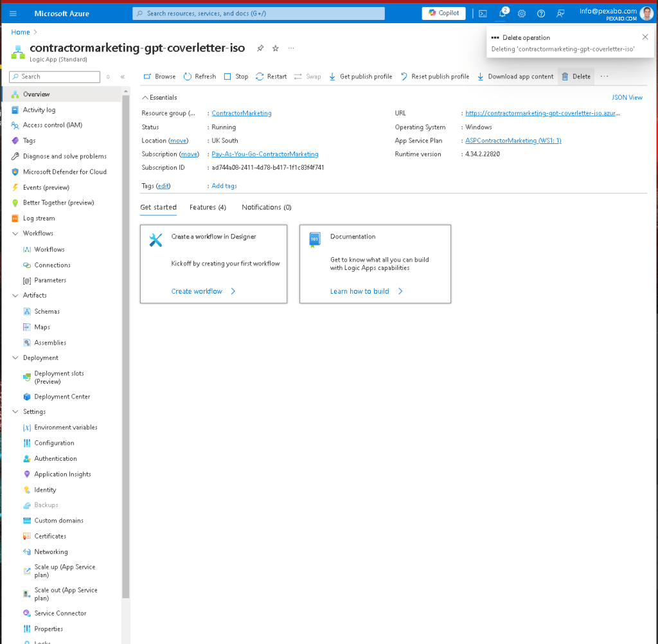Refresh the Logic App overview
This screenshot has height=644, width=658.
coord(200,76)
